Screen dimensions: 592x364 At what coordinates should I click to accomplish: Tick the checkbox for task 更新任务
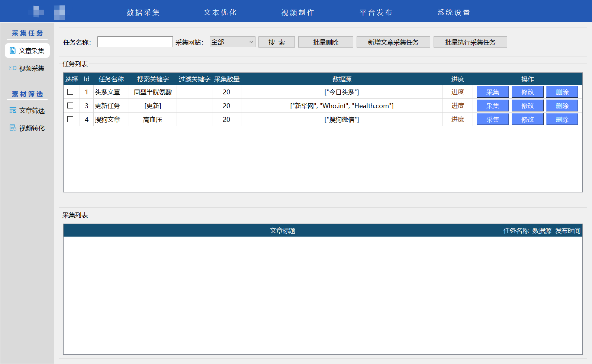pyautogui.click(x=70, y=105)
